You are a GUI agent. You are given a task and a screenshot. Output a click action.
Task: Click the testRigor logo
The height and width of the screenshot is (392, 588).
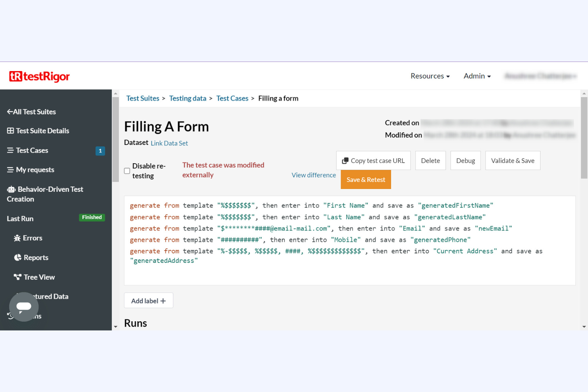(x=39, y=76)
